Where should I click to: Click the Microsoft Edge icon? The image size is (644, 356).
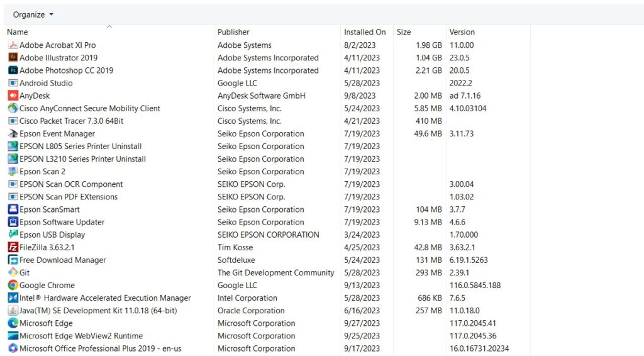tap(13, 323)
